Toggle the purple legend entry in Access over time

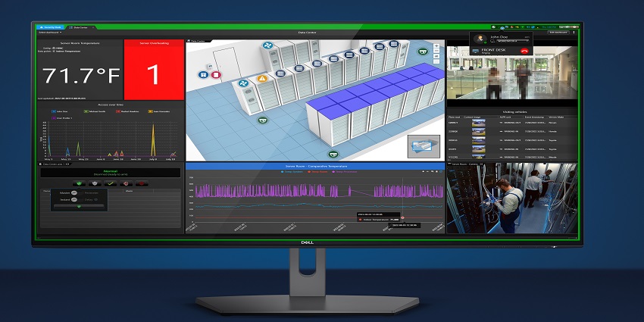point(61,118)
